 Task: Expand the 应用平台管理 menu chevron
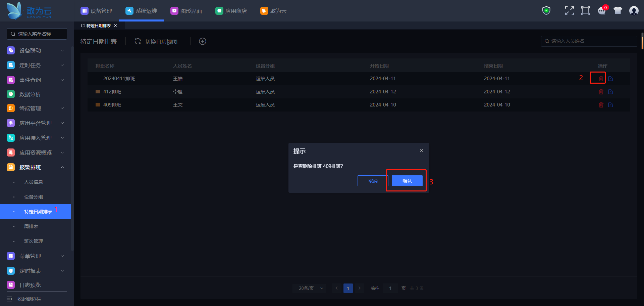[x=62, y=123]
